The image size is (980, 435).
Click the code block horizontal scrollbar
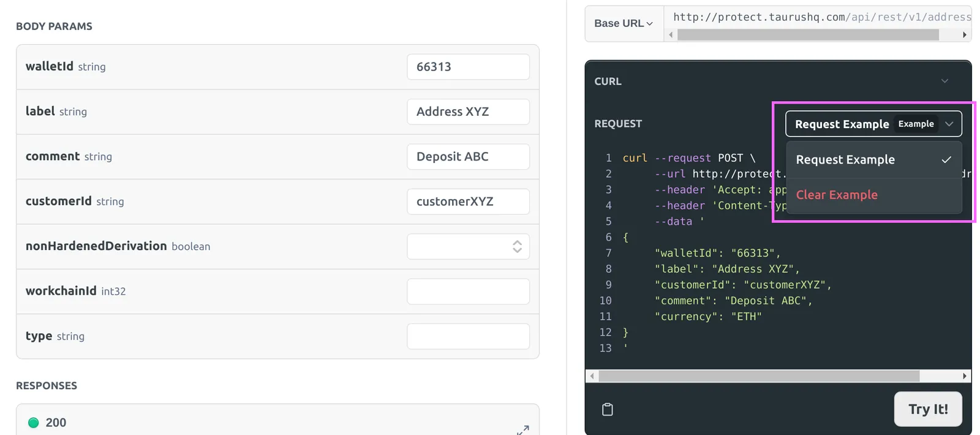point(759,376)
